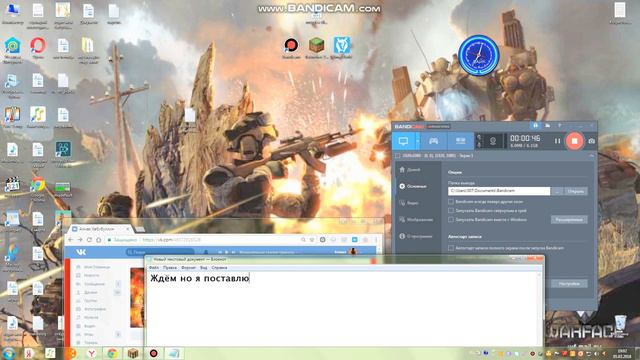Play music in the VK header player
The image size is (640, 360).
point(227,252)
